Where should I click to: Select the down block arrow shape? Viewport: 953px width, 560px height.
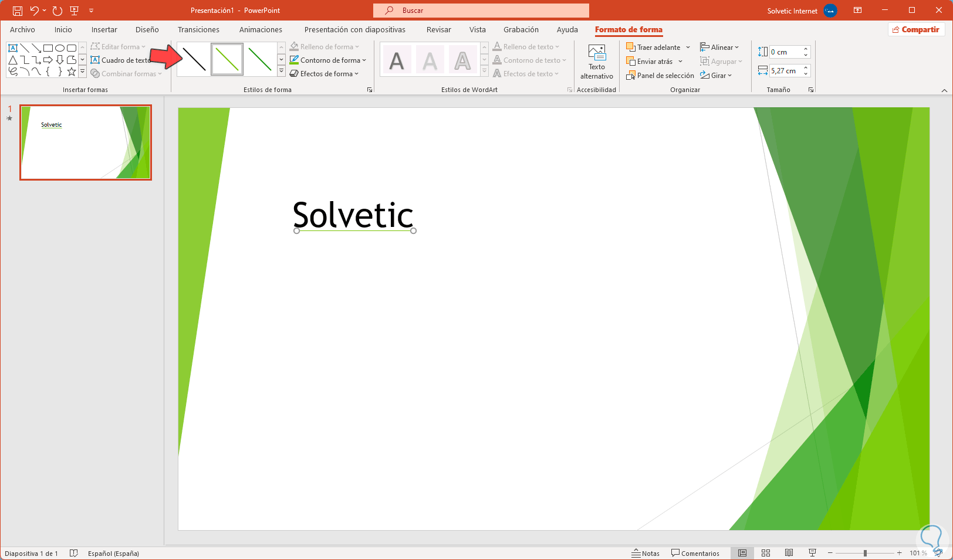(x=60, y=60)
